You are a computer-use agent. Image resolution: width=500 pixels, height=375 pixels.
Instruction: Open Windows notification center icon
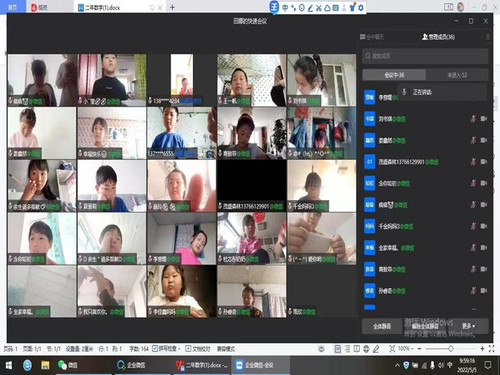point(488,365)
